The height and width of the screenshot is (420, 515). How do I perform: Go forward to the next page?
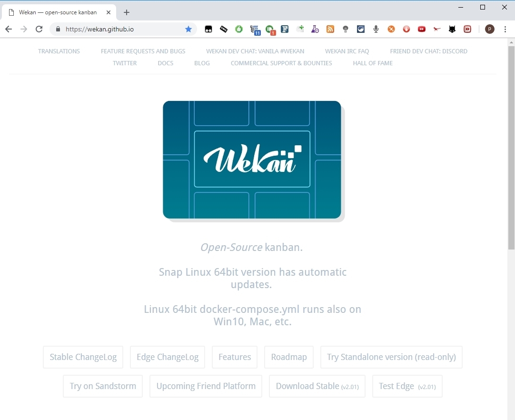[24, 29]
